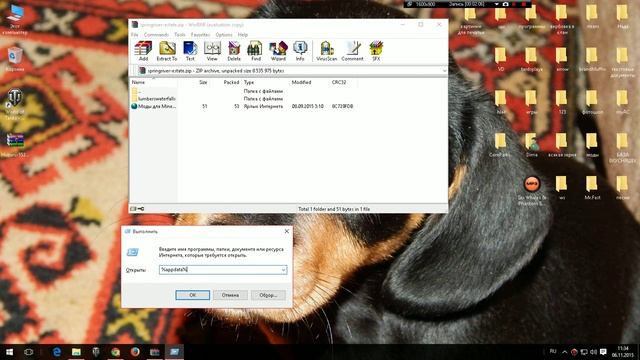Image resolution: width=640 pixels, height=360 pixels.
Task: Click the recorder overlay camera icon
Action: point(505,4)
